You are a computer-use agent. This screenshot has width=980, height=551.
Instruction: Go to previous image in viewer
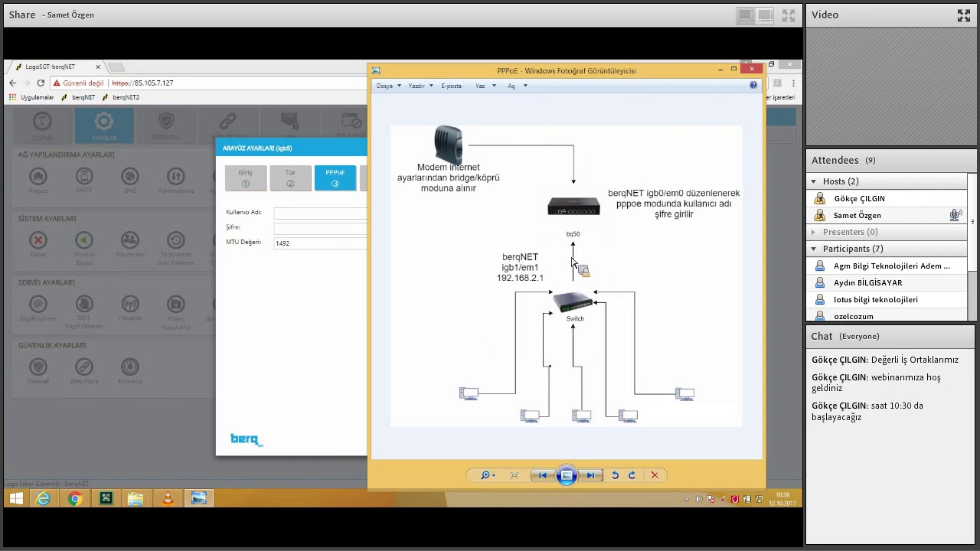542,475
